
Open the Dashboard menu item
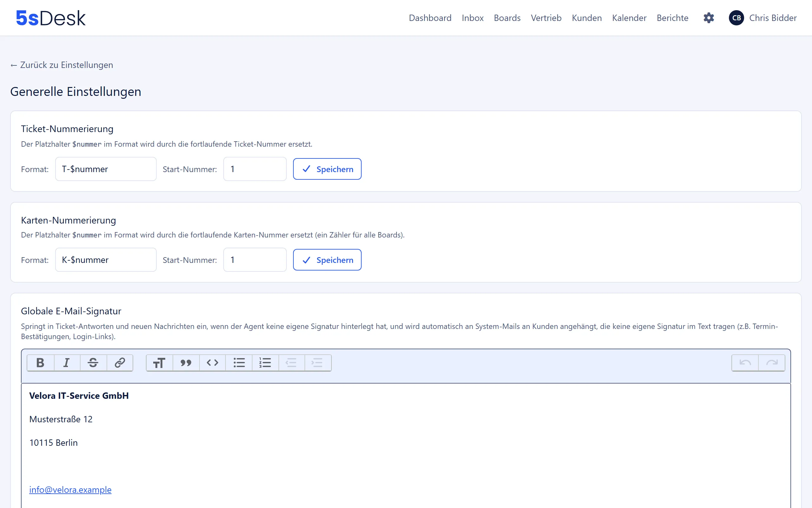pyautogui.click(x=430, y=18)
